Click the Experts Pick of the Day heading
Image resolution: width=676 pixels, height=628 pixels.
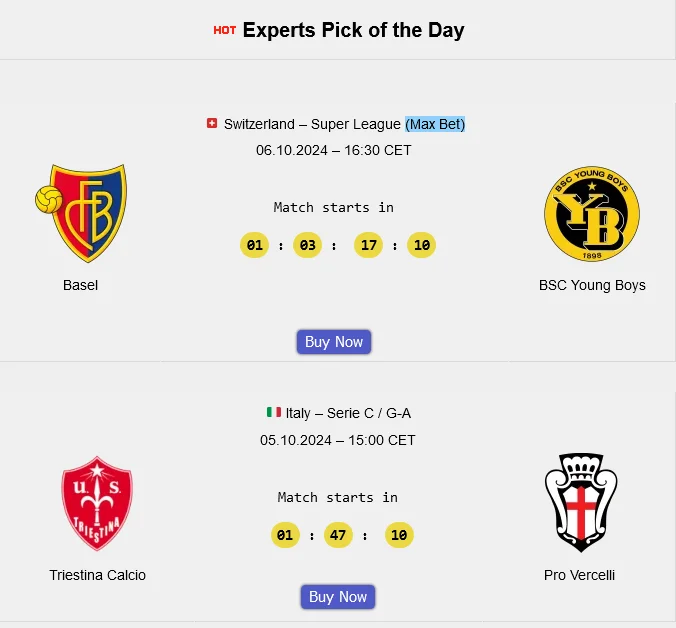click(x=353, y=30)
